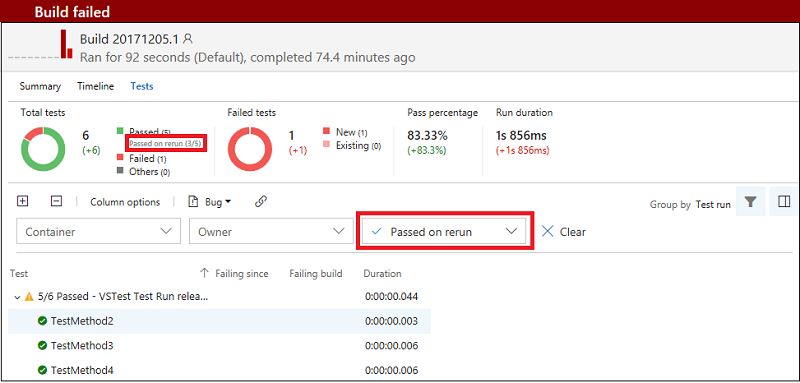Change Group by Test run option
The width and height of the screenshot is (800, 383).
713,205
